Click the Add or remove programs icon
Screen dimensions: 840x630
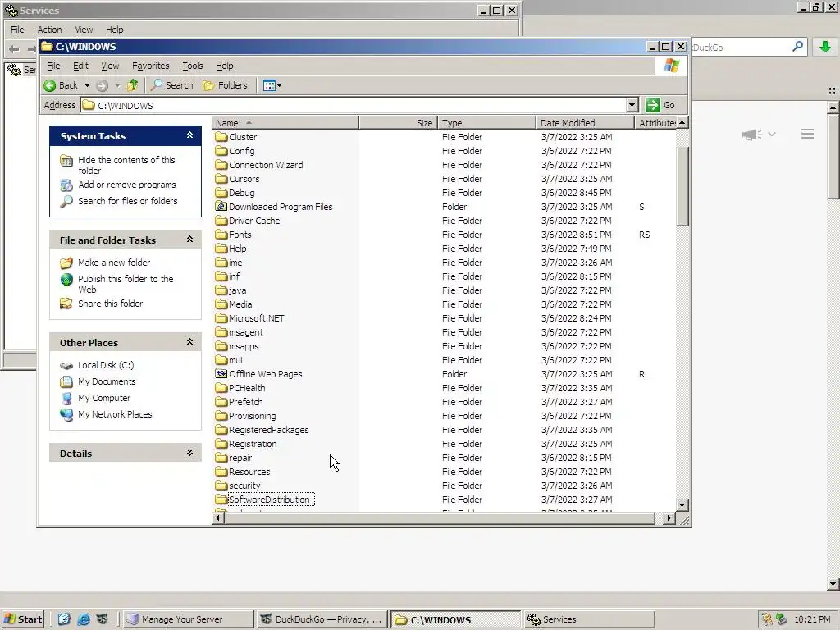click(x=66, y=185)
